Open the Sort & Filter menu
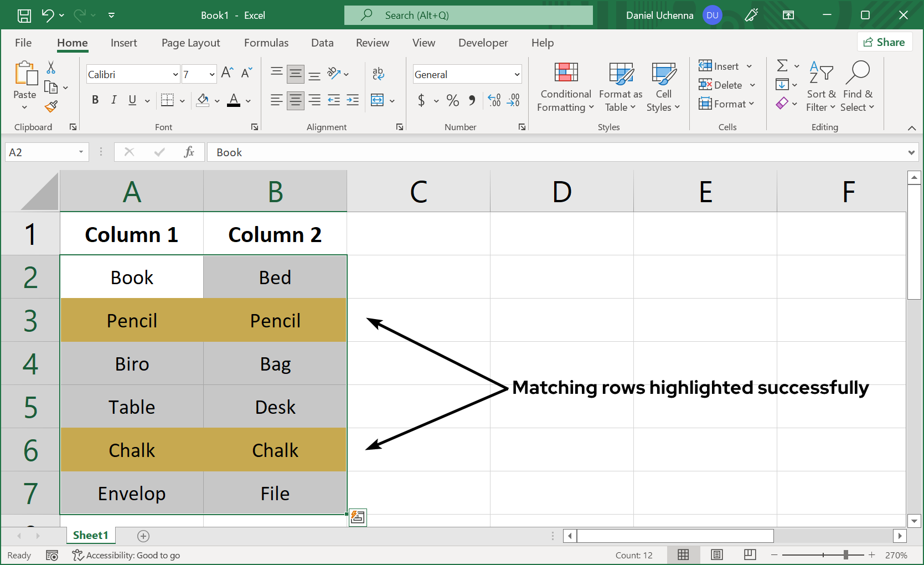The width and height of the screenshot is (924, 565). pyautogui.click(x=821, y=86)
